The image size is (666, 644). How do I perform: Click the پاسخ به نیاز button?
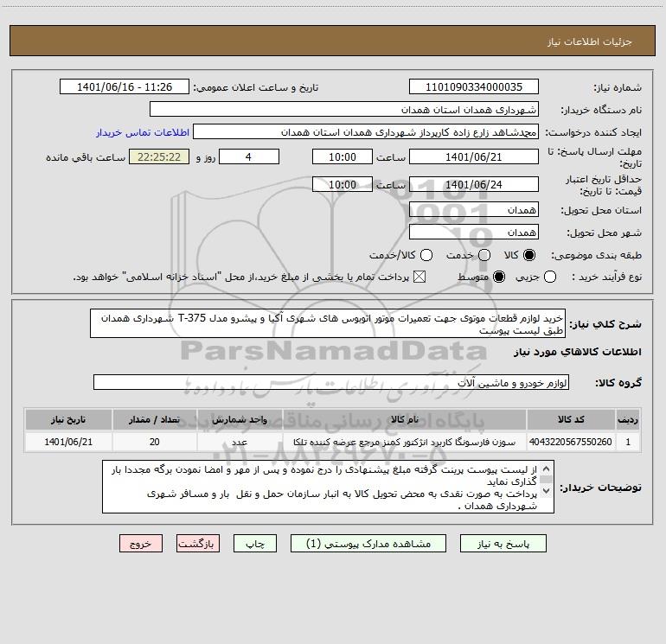pyautogui.click(x=503, y=544)
